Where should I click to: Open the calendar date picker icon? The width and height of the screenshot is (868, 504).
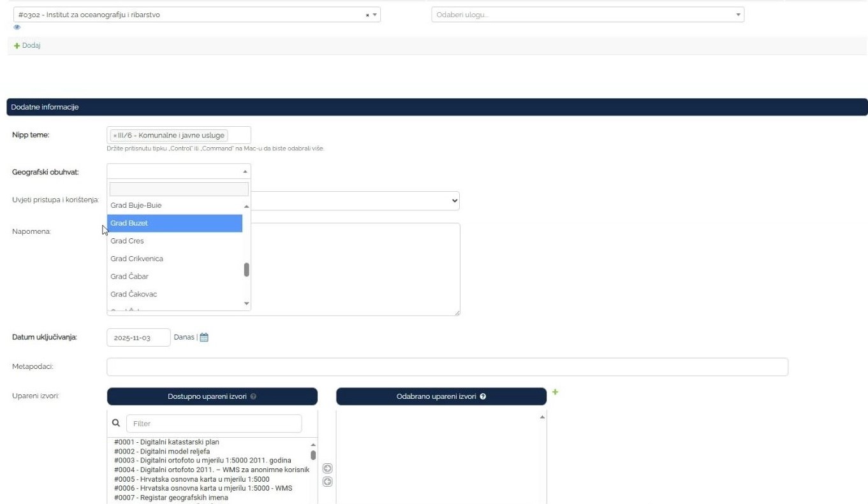(204, 338)
